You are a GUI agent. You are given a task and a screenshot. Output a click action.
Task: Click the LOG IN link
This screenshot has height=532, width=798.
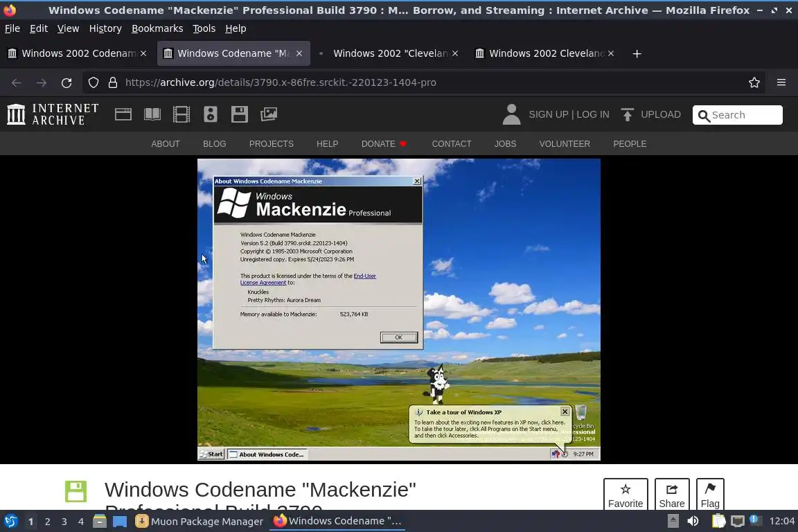[x=593, y=114]
